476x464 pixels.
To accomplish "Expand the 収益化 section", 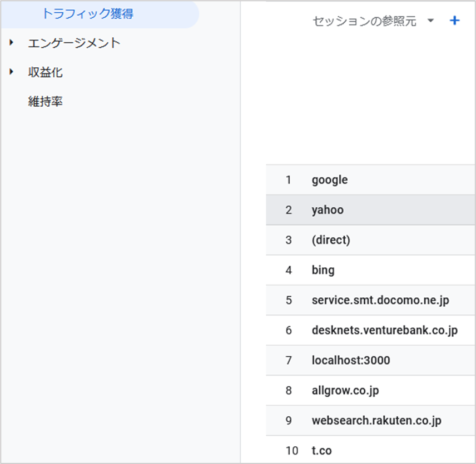I will tap(12, 72).
